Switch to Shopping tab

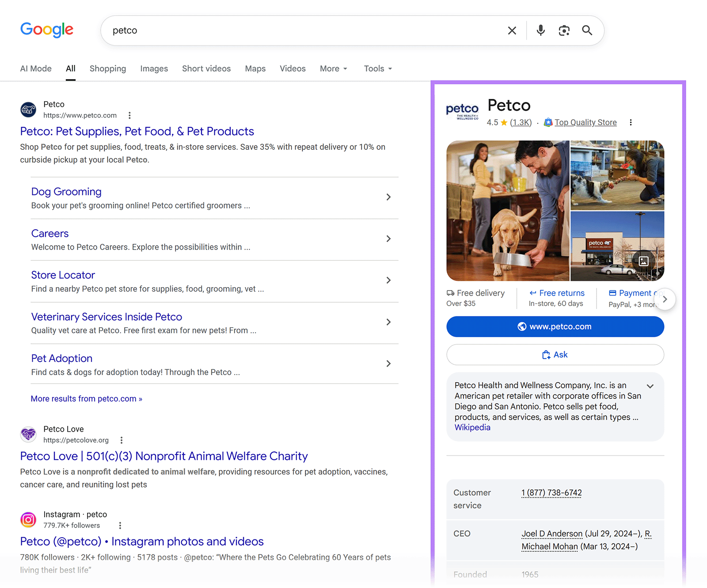(108, 68)
